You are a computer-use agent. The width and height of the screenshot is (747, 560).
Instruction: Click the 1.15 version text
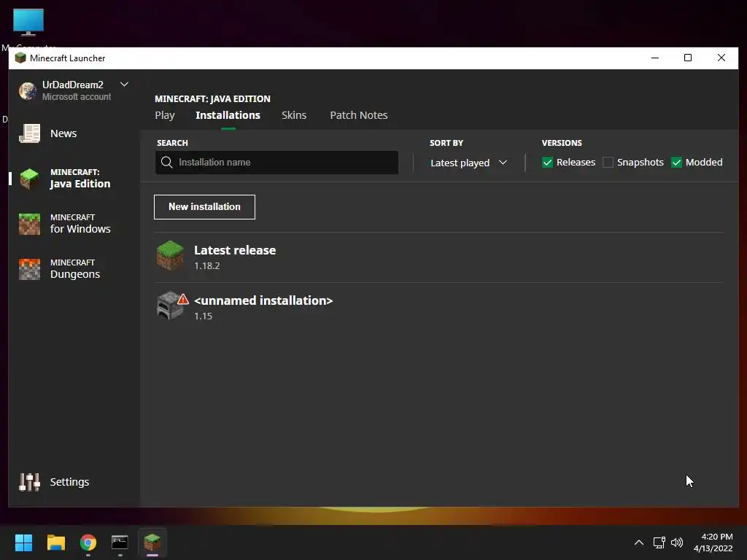[203, 316]
